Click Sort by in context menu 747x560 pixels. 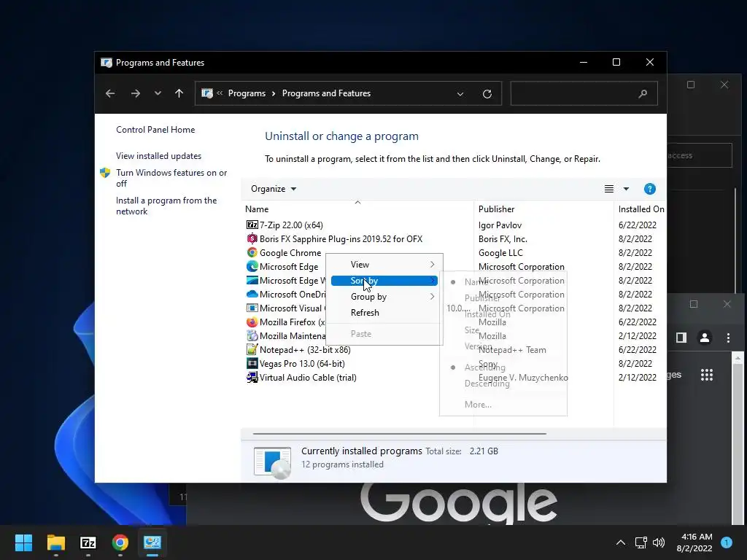click(x=384, y=281)
